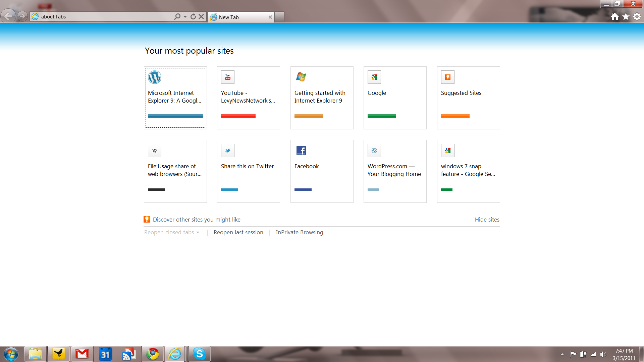The width and height of the screenshot is (644, 362).
Task: Click the Refresh icon in address bar
Action: [193, 16]
